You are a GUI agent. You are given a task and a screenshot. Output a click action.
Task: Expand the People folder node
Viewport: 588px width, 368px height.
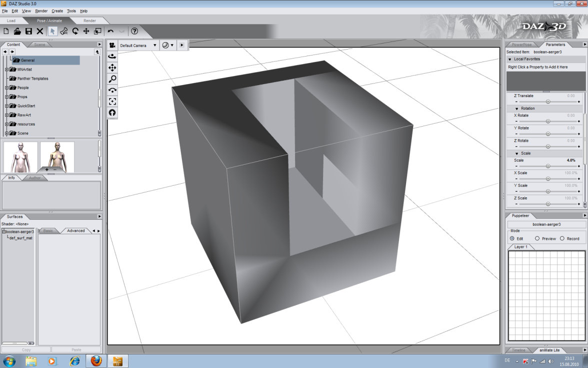pos(7,88)
